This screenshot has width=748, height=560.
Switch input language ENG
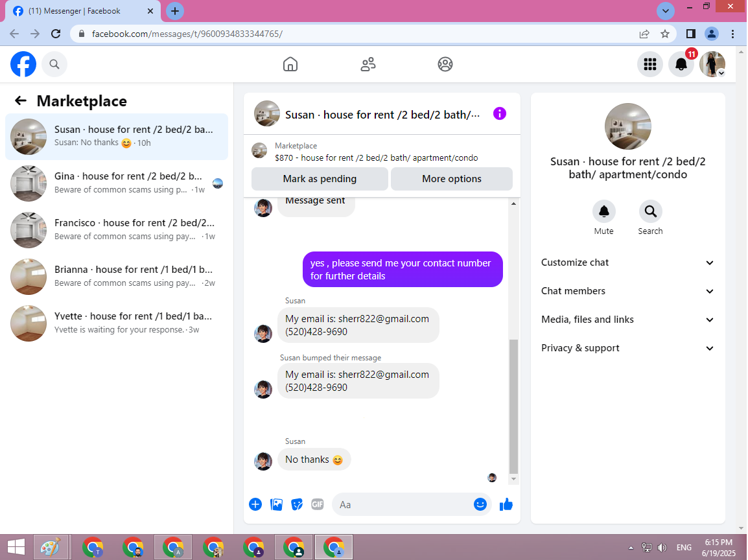(x=684, y=548)
